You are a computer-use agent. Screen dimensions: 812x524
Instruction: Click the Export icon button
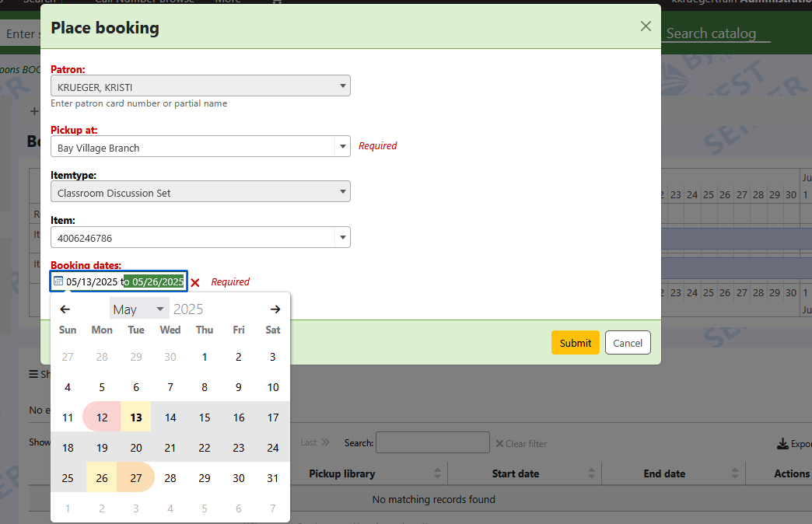point(782,444)
